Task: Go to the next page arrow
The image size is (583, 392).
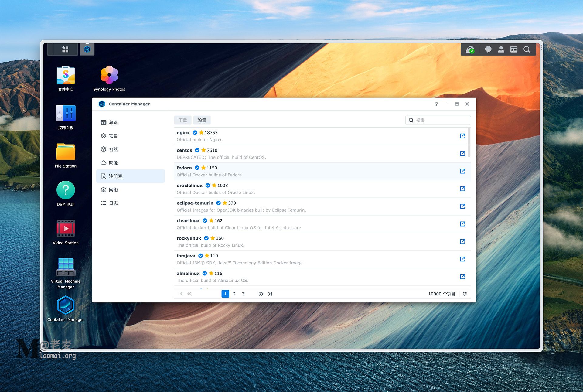Action: (x=261, y=294)
